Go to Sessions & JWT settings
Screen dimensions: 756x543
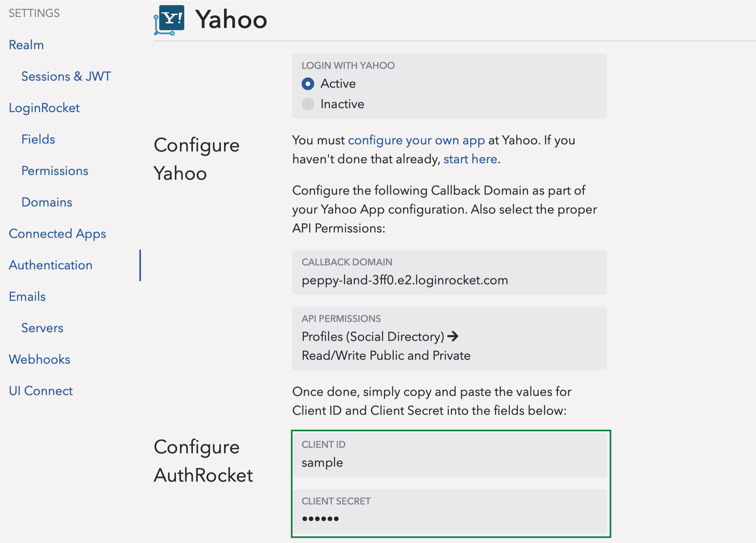coord(66,76)
